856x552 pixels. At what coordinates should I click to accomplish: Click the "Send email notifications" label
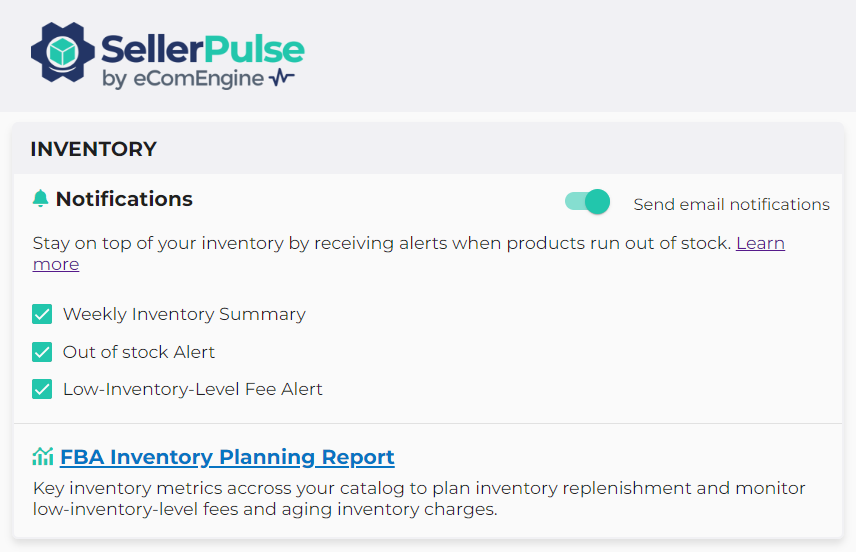(x=731, y=204)
